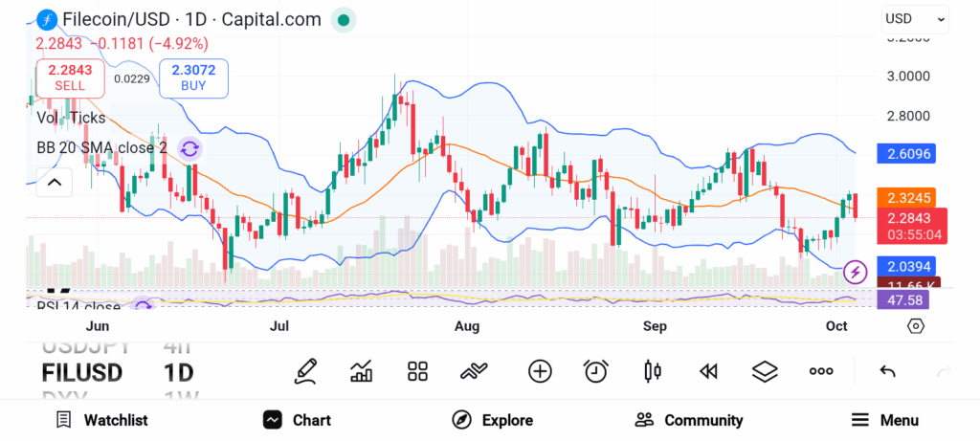Select the pen drawing tool

pos(305,371)
